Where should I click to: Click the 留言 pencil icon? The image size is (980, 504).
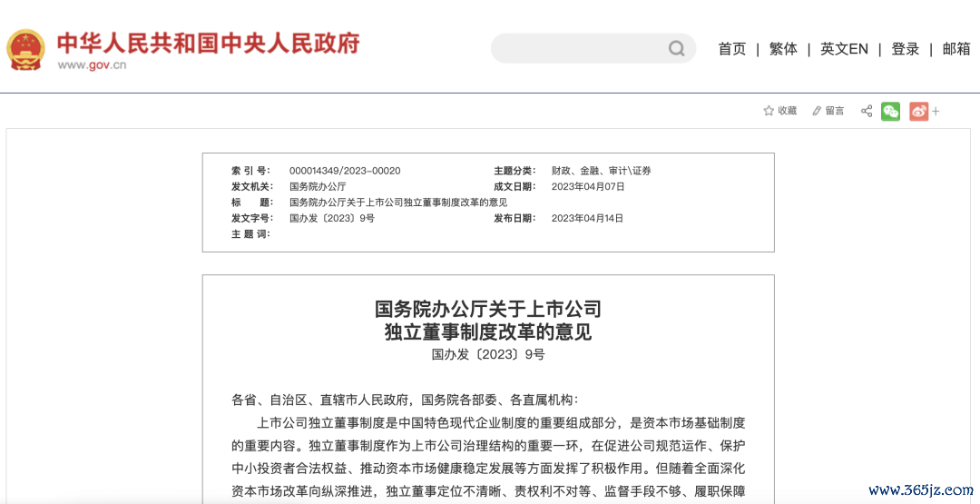tap(817, 111)
